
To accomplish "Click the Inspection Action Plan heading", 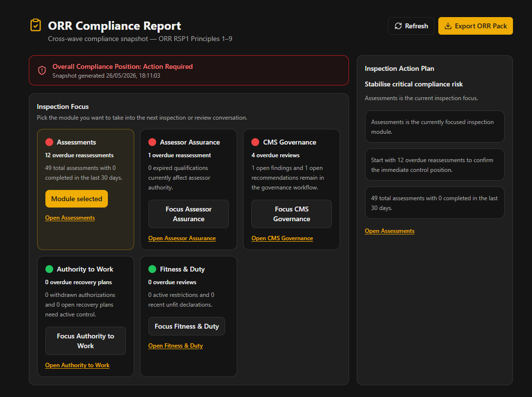I will (x=399, y=68).
